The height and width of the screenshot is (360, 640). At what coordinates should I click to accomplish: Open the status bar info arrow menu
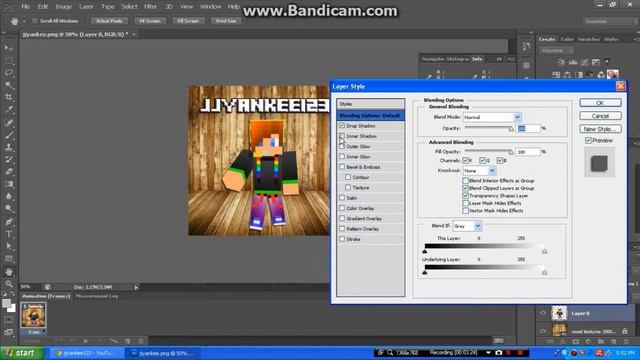[x=136, y=287]
